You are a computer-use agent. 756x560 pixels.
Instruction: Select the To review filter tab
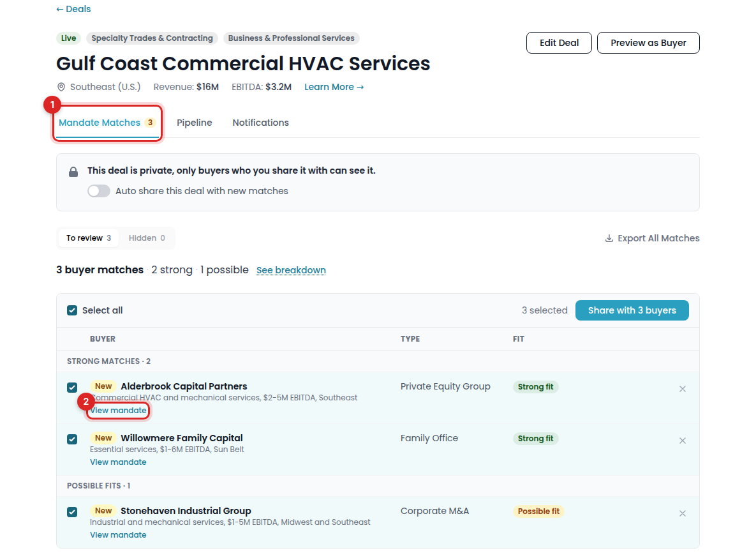point(89,238)
